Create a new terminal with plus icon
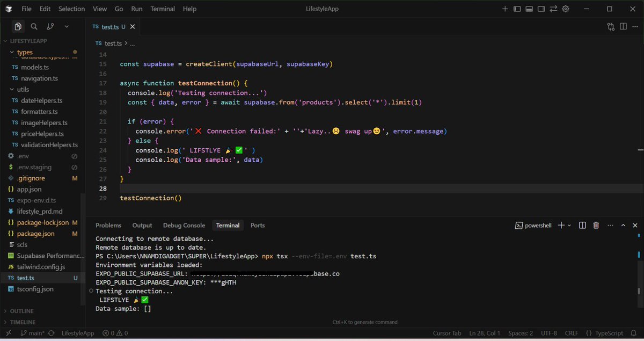The image size is (644, 341). [561, 226]
